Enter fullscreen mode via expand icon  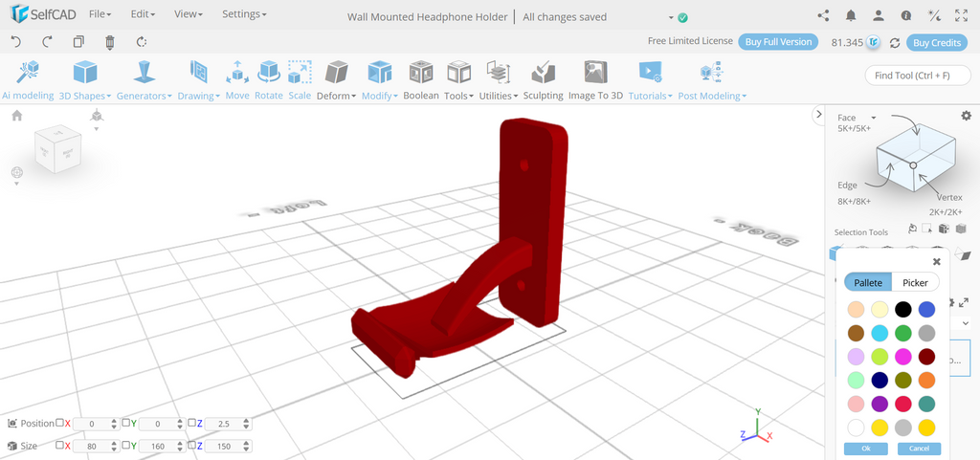pos(961,15)
